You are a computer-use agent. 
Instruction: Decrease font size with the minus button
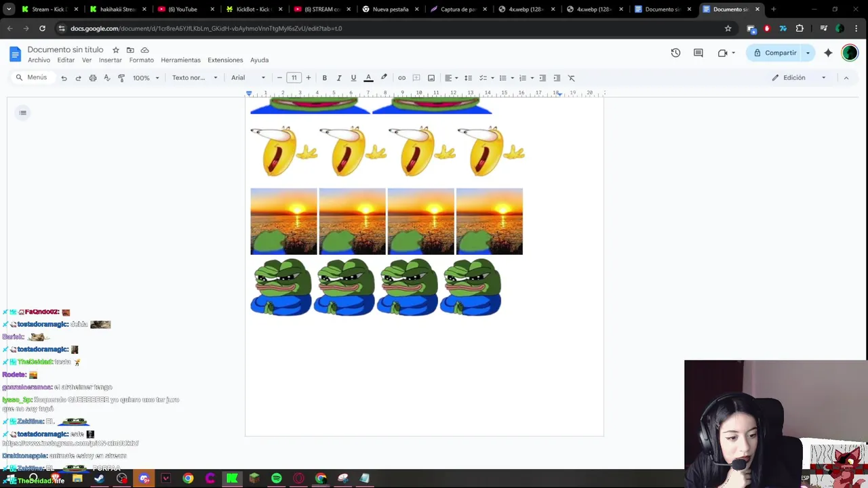(279, 78)
